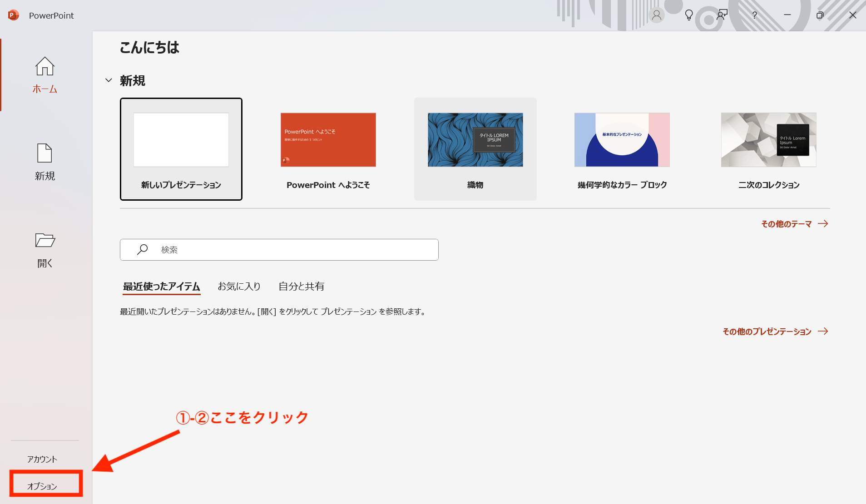The image size is (866, 504).
Task: Open その他のプレゼンテーション link
Action: click(767, 331)
